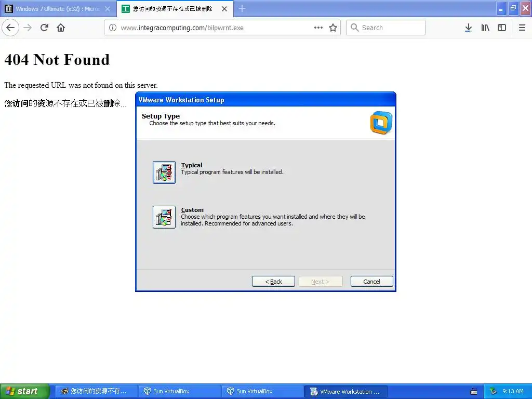This screenshot has height=399, width=532.
Task: Click Cancel in VMware Workstation Setup
Action: pyautogui.click(x=372, y=282)
